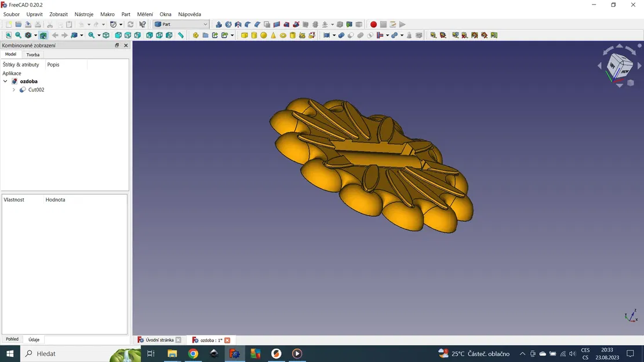The width and height of the screenshot is (644, 362).
Task: Add a Sphere primitive
Action: [264, 35]
